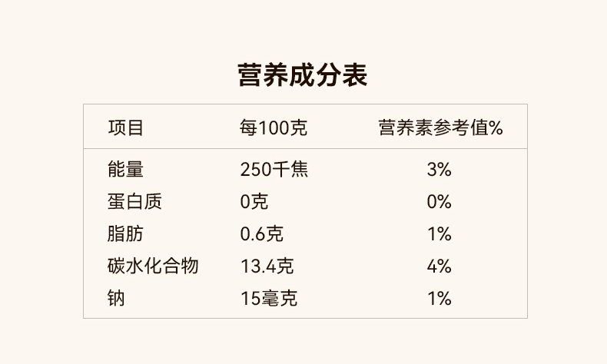Select the 250千焦 energy value

click(x=274, y=169)
